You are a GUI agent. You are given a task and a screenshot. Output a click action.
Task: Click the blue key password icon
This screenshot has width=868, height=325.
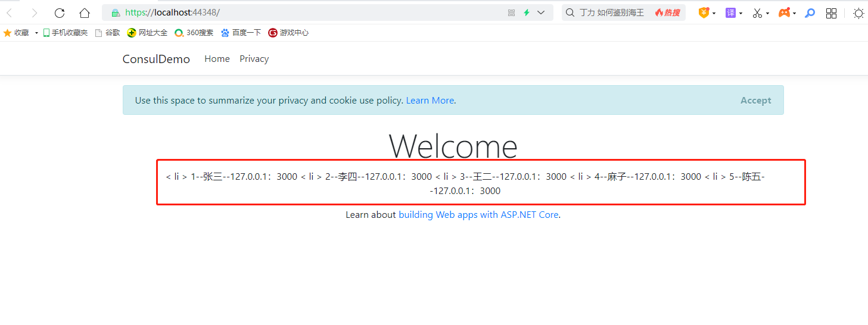click(x=810, y=12)
